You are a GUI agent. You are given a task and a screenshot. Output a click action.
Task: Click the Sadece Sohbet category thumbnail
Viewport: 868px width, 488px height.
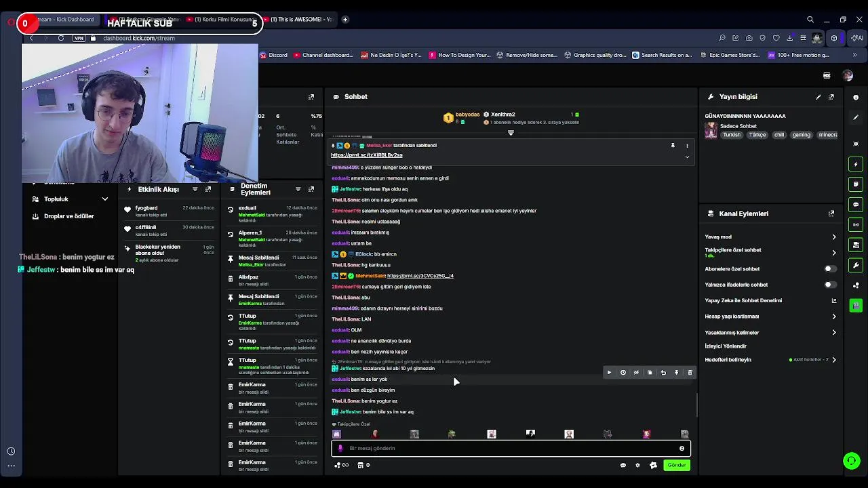tap(711, 129)
